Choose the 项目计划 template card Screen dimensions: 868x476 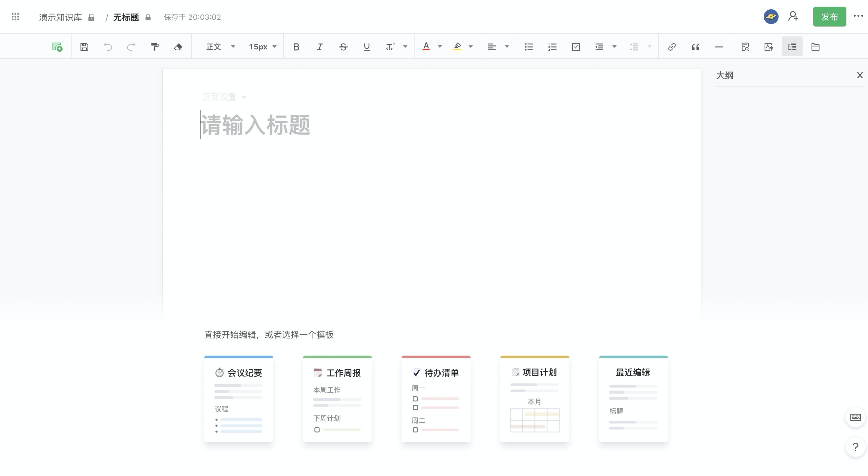click(x=535, y=399)
